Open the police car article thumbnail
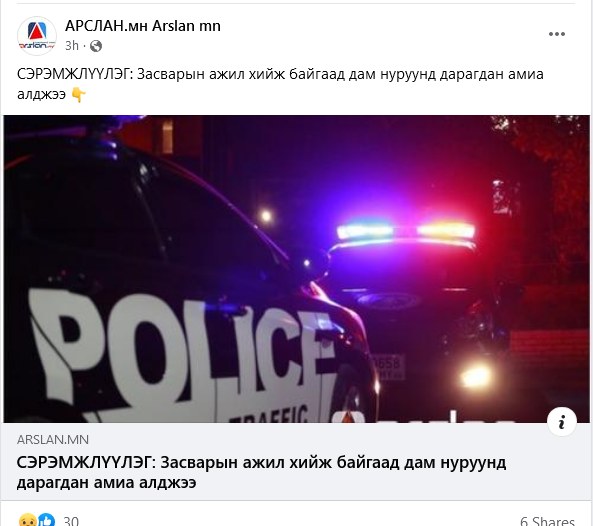 (x=296, y=269)
